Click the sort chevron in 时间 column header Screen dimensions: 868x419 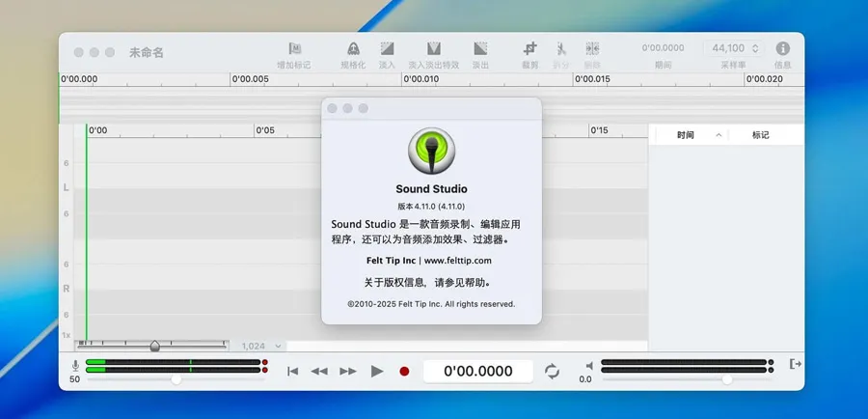click(x=719, y=135)
